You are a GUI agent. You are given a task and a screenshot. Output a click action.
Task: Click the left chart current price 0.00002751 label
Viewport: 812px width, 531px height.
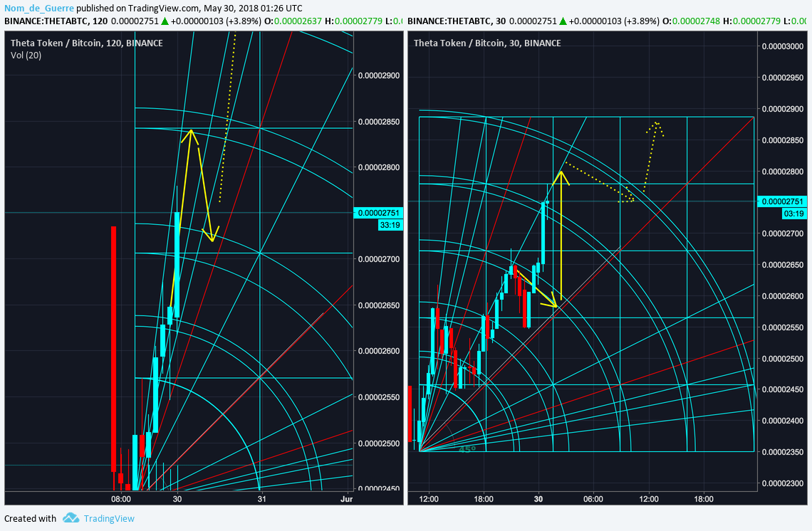click(x=378, y=213)
